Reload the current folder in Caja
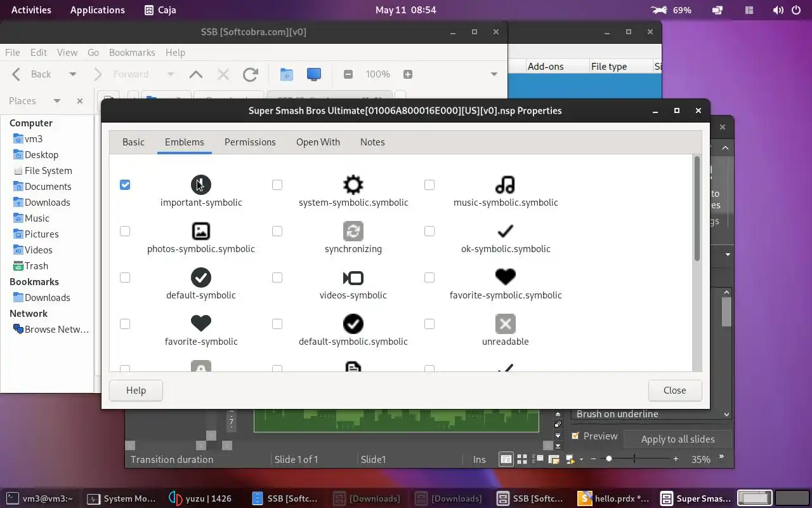Viewport: 812px width, 508px height. (251, 74)
